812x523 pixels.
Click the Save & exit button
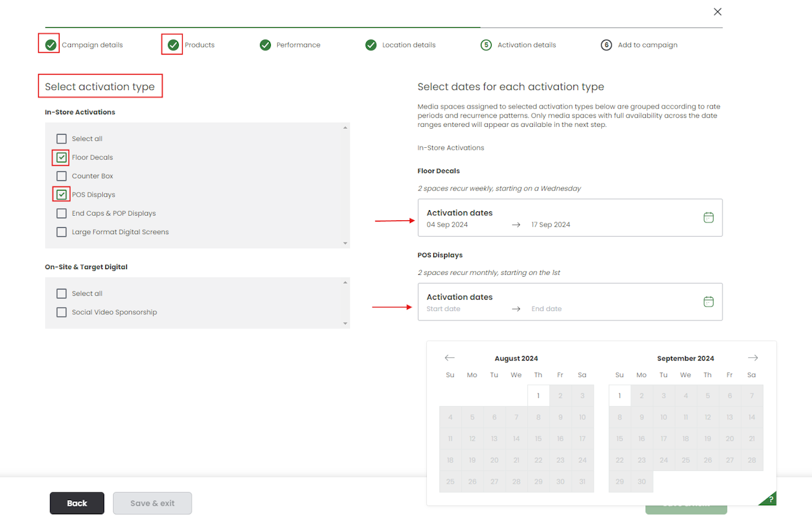coord(152,503)
